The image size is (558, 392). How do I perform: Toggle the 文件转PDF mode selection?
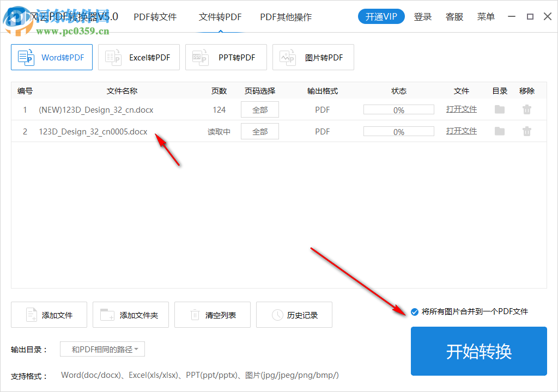220,17
